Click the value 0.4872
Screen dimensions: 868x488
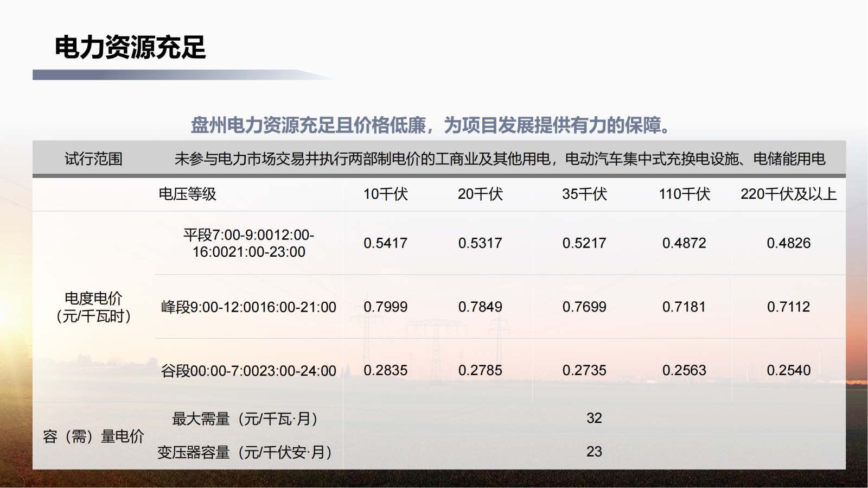click(684, 243)
